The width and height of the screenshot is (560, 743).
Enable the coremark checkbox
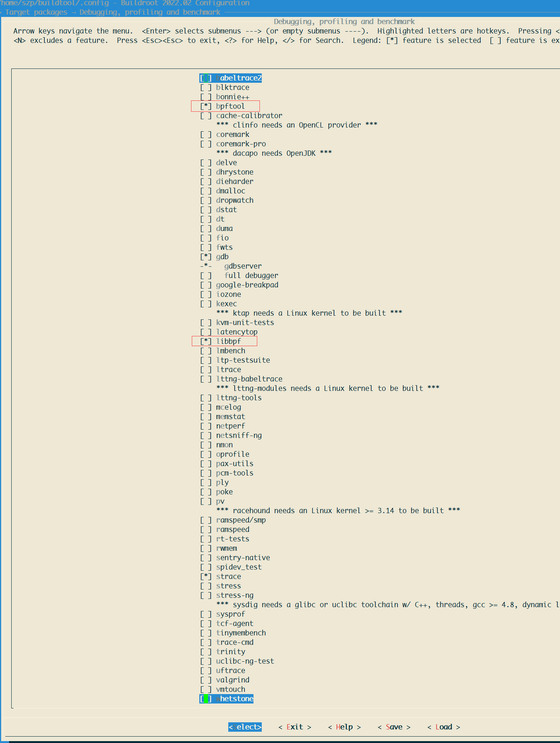(x=206, y=134)
